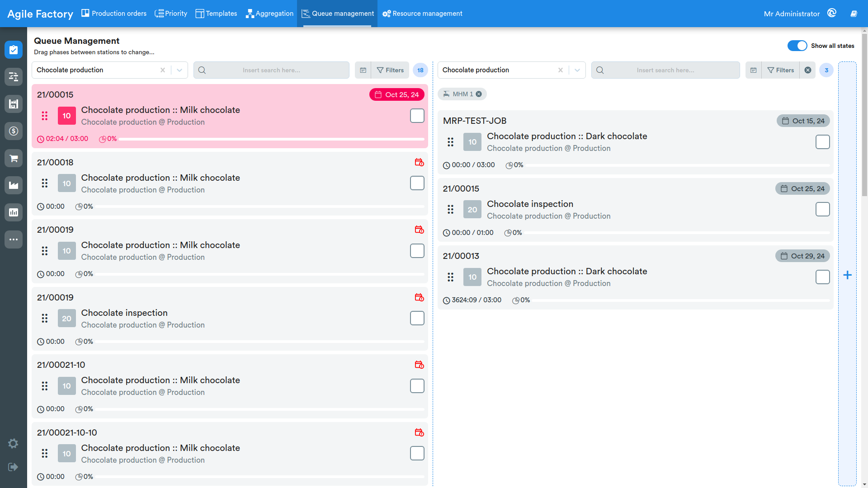Viewport: 868px width, 488px height.
Task: Click the right panel search field
Action: (665, 70)
